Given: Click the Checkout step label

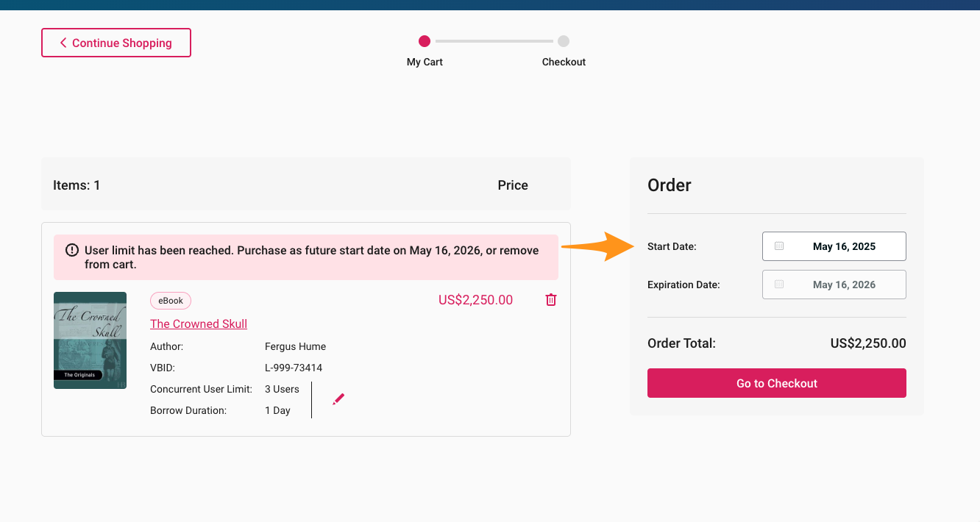Looking at the screenshot, I should tap(564, 62).
